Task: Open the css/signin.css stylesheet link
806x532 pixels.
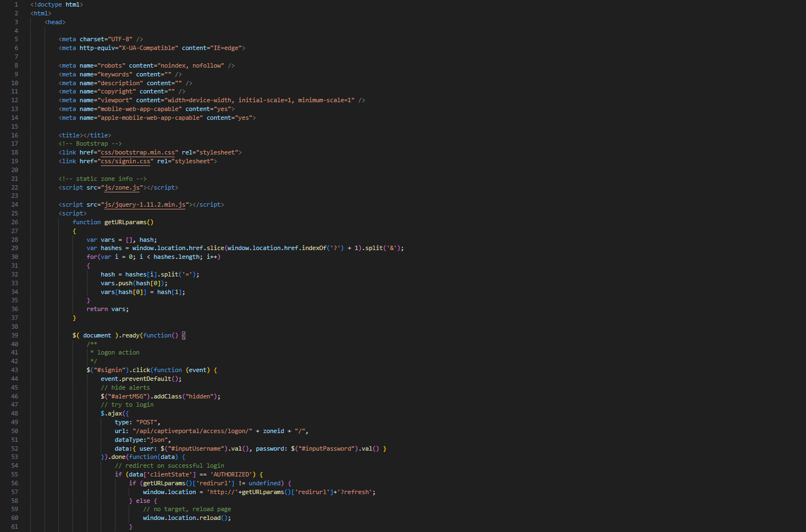Action: pos(125,161)
